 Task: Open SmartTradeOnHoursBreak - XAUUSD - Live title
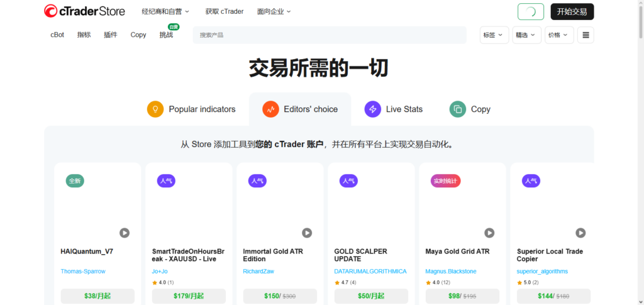(189, 255)
